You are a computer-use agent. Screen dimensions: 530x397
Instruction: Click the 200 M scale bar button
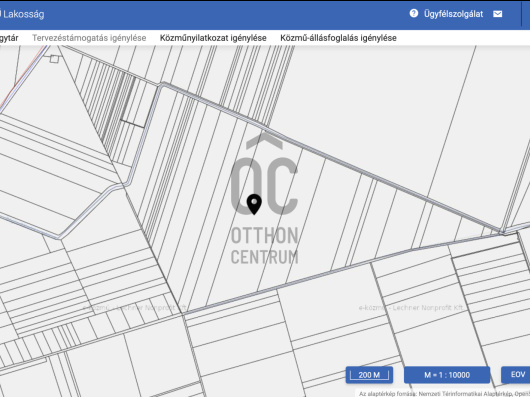point(369,375)
